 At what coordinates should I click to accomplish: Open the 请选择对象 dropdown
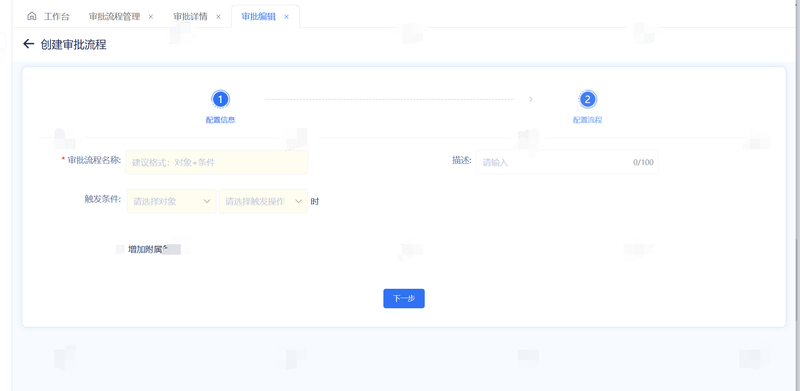[x=172, y=201]
